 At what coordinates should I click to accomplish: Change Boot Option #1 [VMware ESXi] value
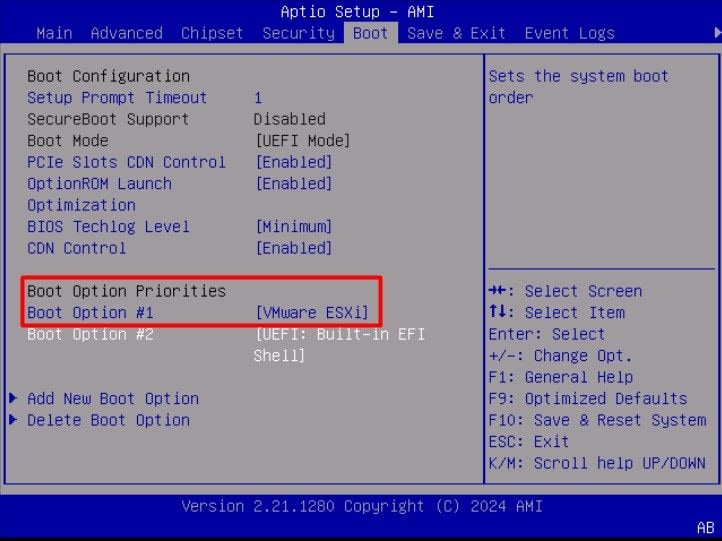click(312, 313)
